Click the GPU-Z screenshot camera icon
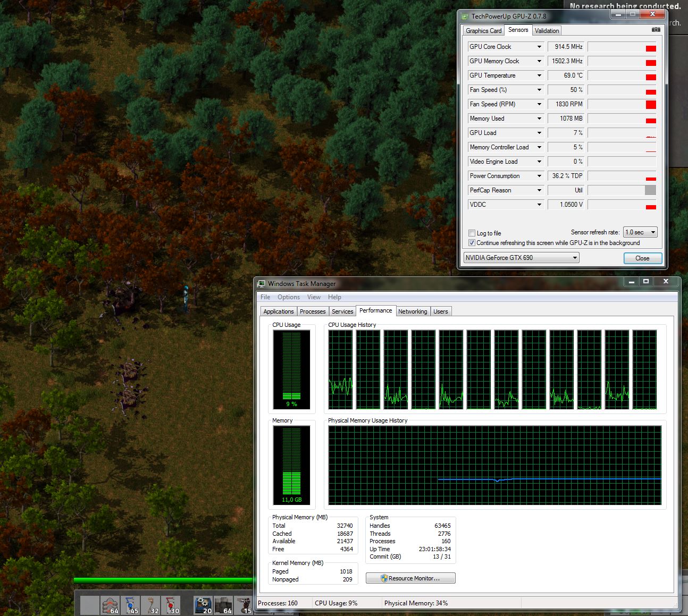 click(x=656, y=30)
